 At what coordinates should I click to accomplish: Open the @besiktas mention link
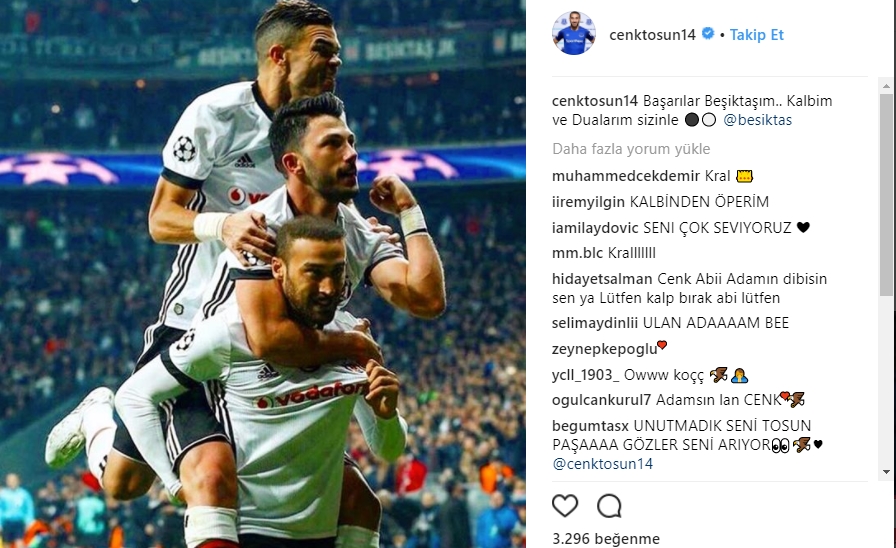click(x=758, y=120)
